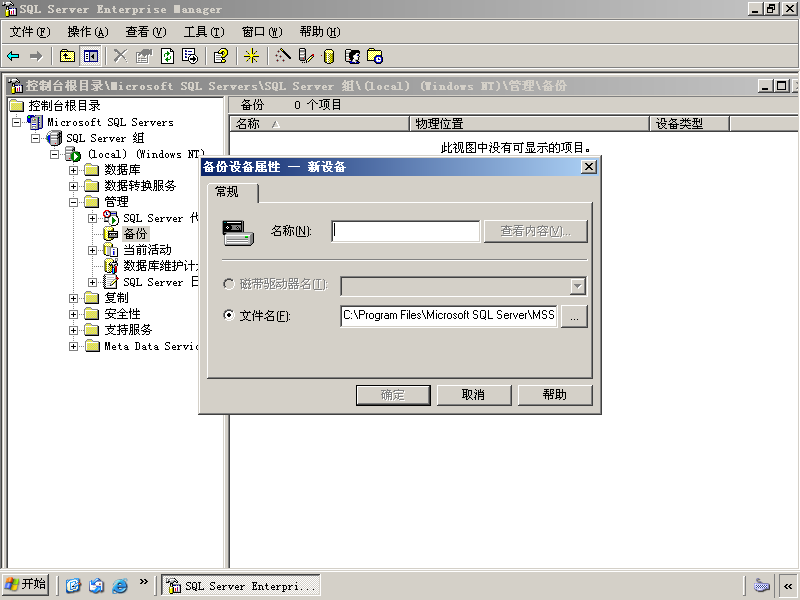Click the 帮助 button in dialog
This screenshot has height=600, width=800.
click(x=555, y=395)
